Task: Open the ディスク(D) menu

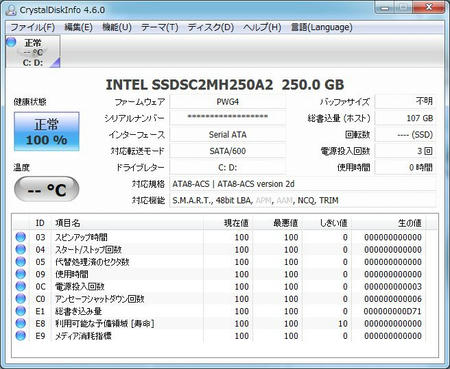Action: (211, 27)
